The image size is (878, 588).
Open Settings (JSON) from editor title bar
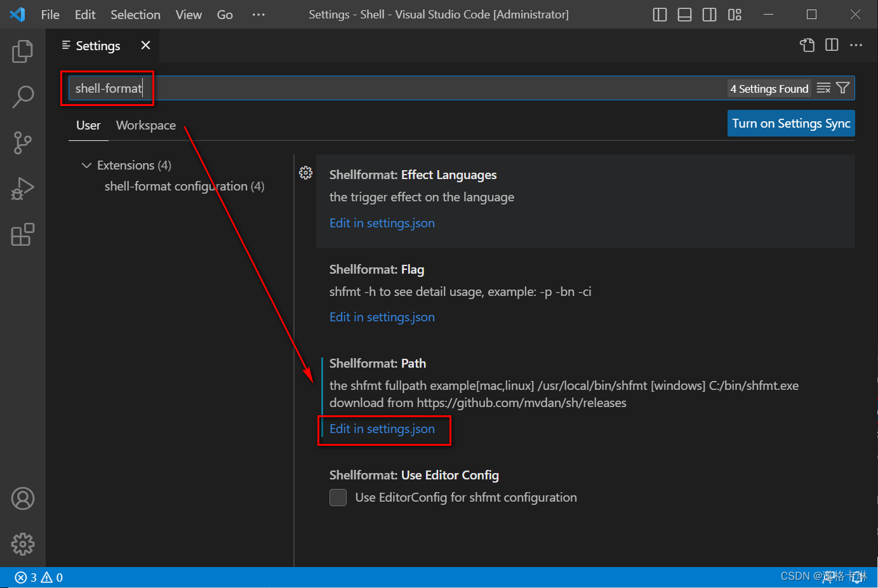coord(807,45)
